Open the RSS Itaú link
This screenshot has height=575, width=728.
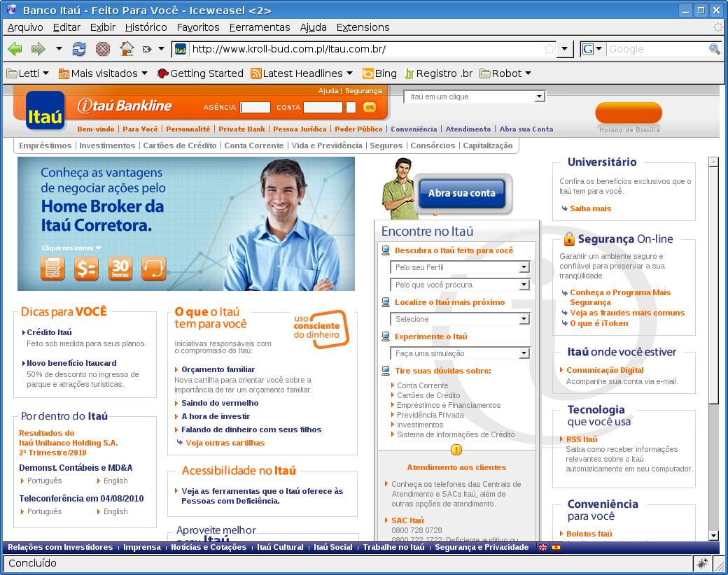tap(582, 439)
